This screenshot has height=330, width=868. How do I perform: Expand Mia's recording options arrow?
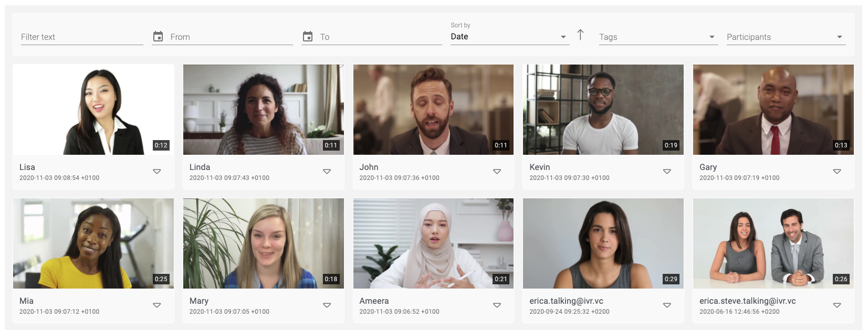pyautogui.click(x=157, y=305)
